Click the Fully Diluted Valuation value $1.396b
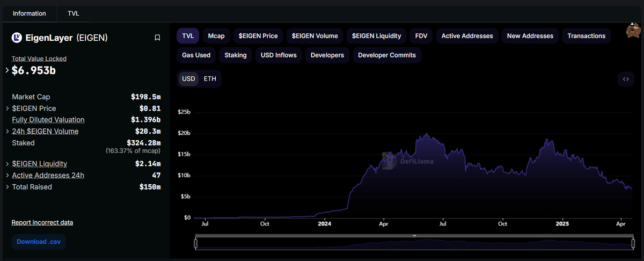The height and width of the screenshot is (261, 644). click(x=146, y=120)
